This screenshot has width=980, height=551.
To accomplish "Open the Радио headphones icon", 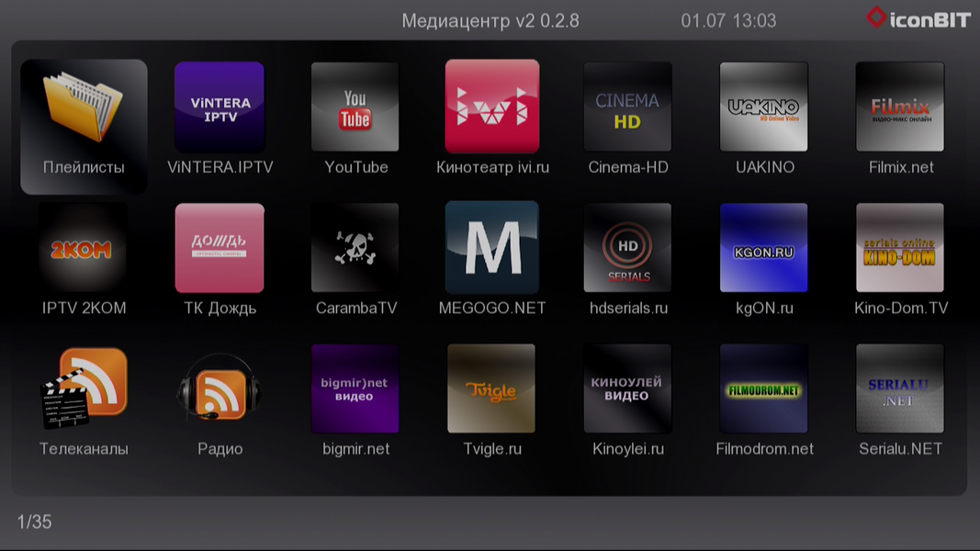I will point(220,388).
